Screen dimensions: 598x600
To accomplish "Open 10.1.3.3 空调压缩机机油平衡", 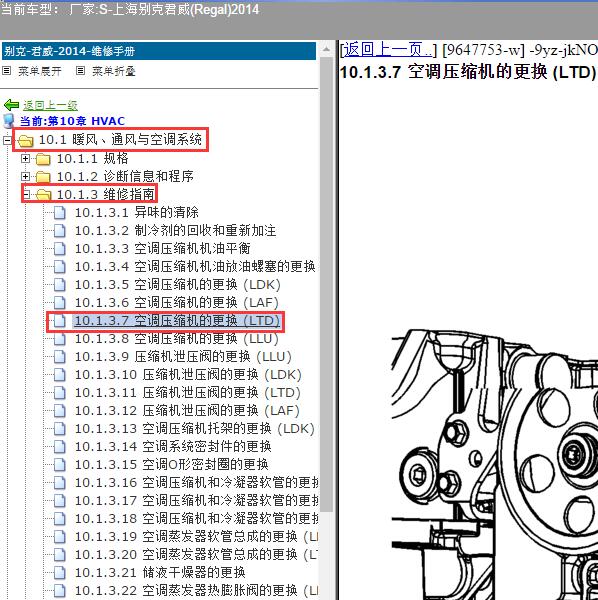I will (163, 248).
